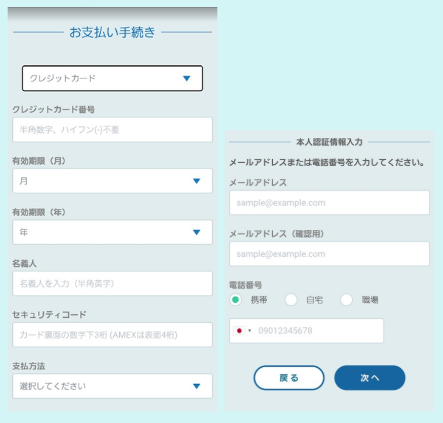
Task: Focus the クレジットカード番号 input field
Action: (x=112, y=130)
